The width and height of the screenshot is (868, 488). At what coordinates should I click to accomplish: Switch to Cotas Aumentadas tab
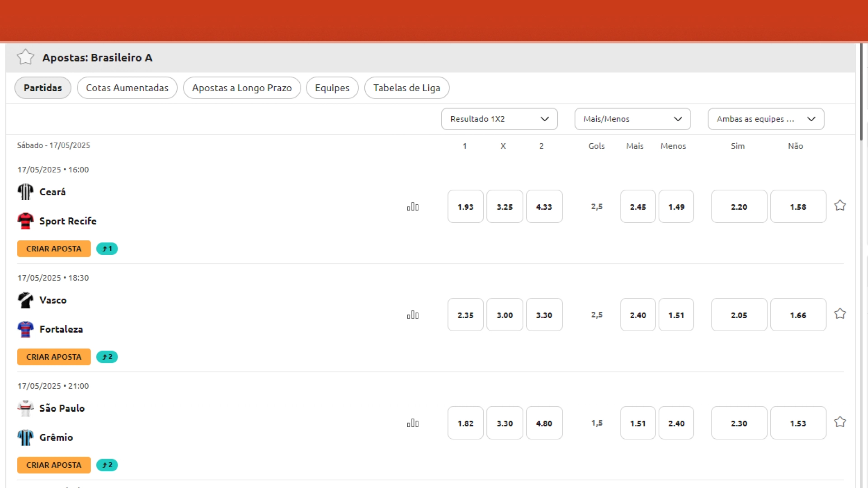click(127, 88)
